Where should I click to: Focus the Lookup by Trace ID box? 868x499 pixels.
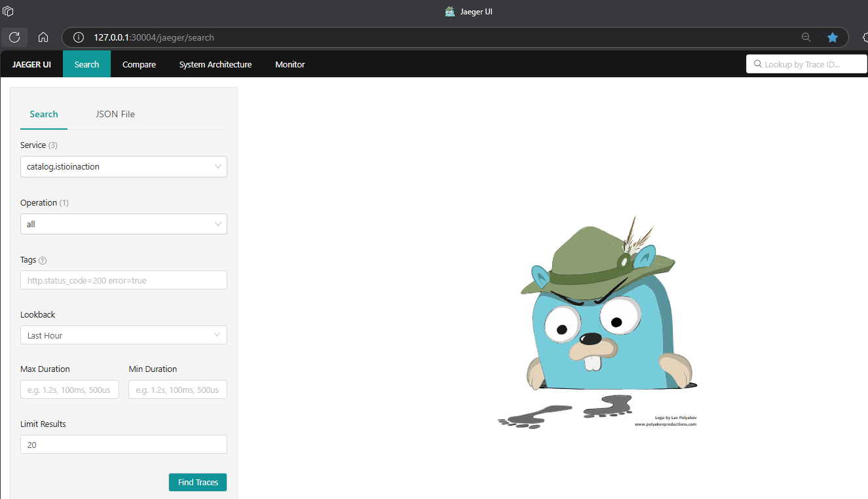pos(806,64)
